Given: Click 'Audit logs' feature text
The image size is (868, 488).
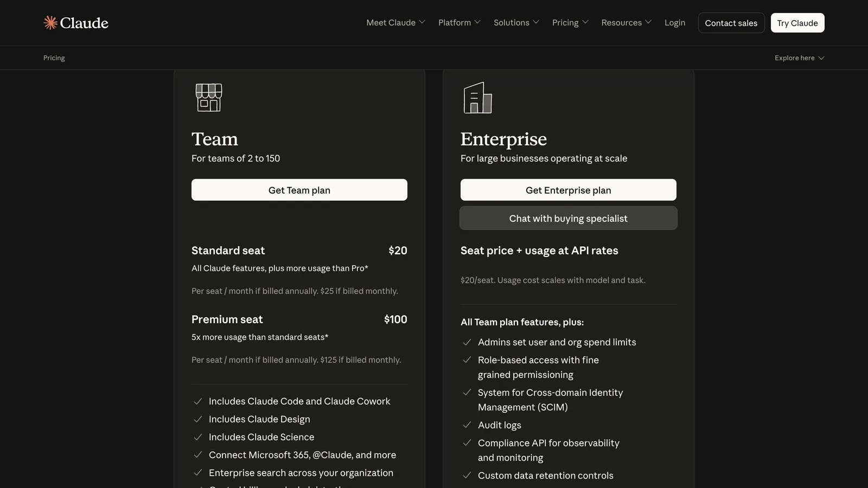Looking at the screenshot, I should [x=500, y=425].
